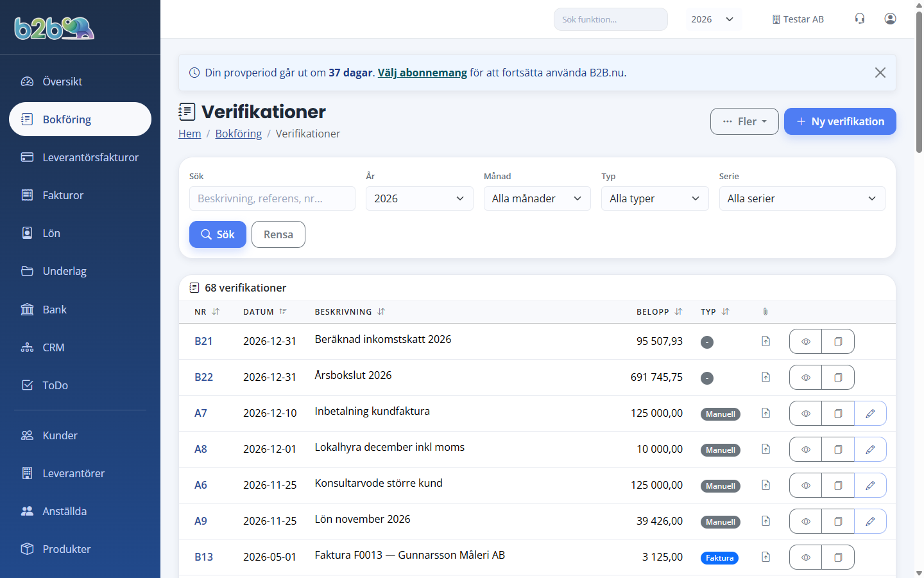924x578 pixels.
Task: Copy verification B22
Action: click(x=838, y=378)
